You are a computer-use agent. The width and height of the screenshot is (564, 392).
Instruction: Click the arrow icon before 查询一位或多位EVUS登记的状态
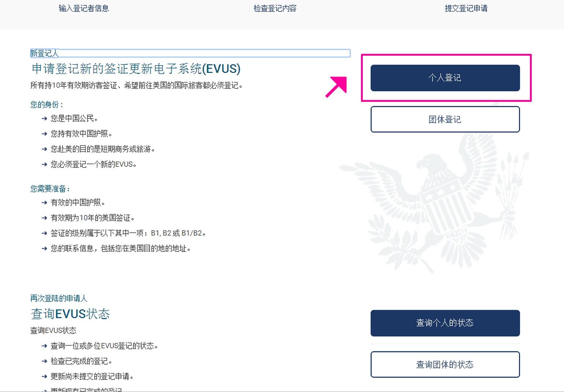(x=44, y=345)
